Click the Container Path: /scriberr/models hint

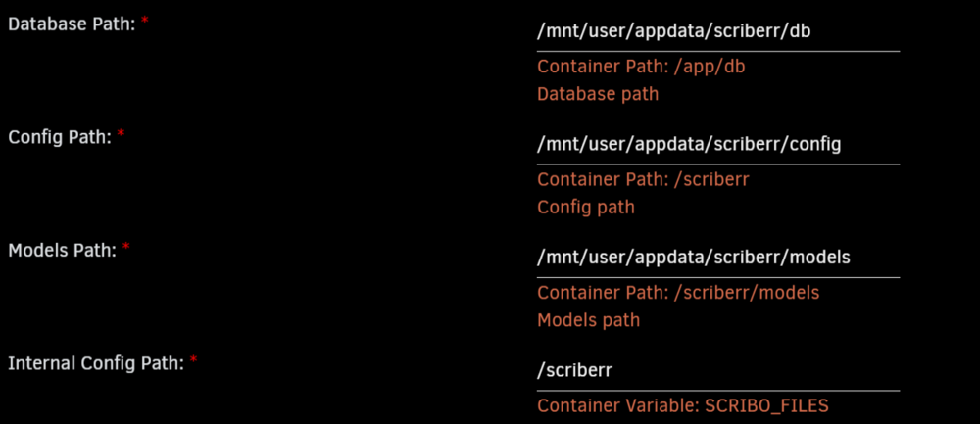[x=679, y=292]
